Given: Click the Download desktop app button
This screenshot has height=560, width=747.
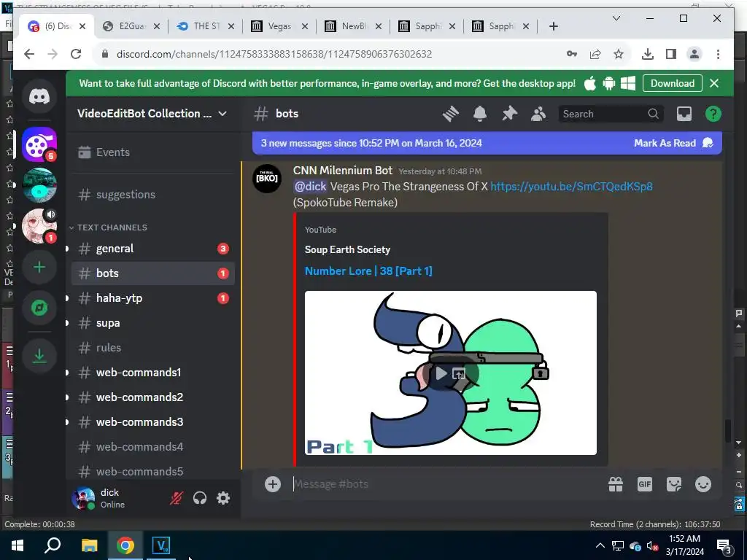Looking at the screenshot, I should point(672,83).
